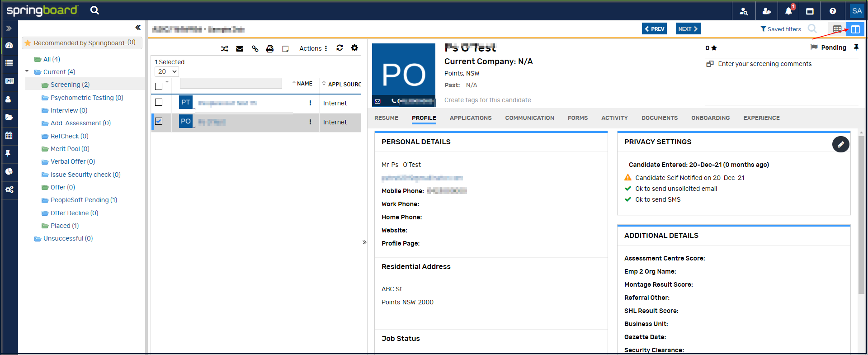Viewport: 868px width, 355px height.
Task: Uncheck the PO candidate row checkbox
Action: [x=159, y=121]
